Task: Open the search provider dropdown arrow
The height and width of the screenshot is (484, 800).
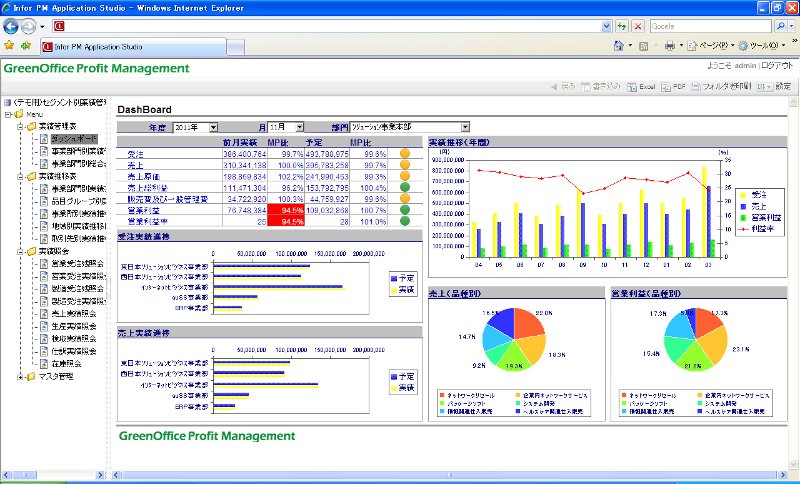Action: pyautogui.click(x=791, y=26)
